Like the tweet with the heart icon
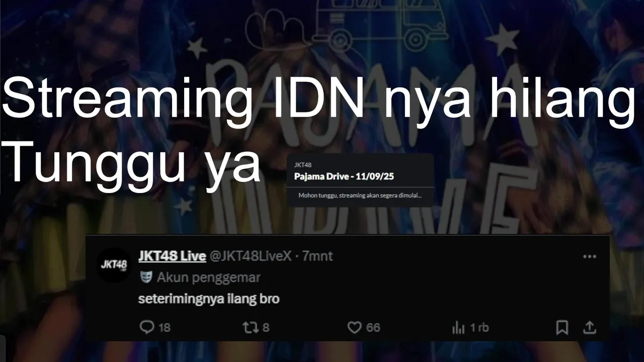The height and width of the screenshot is (362, 644). tap(355, 328)
